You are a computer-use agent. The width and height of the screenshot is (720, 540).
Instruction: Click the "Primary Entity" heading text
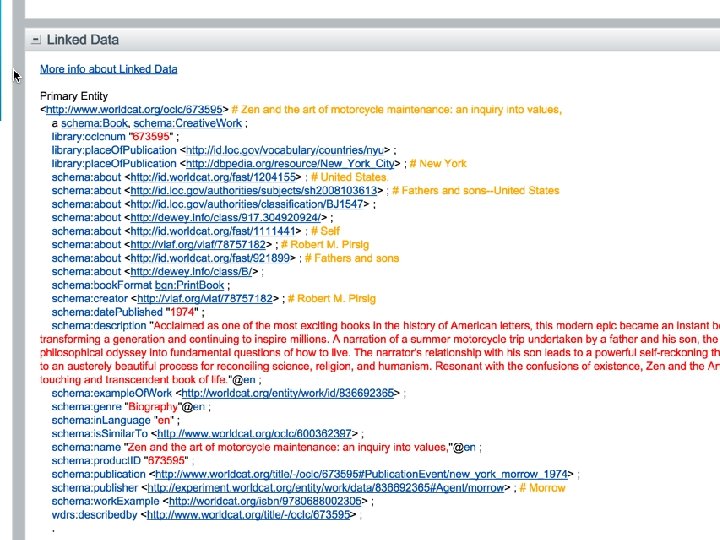point(74,96)
